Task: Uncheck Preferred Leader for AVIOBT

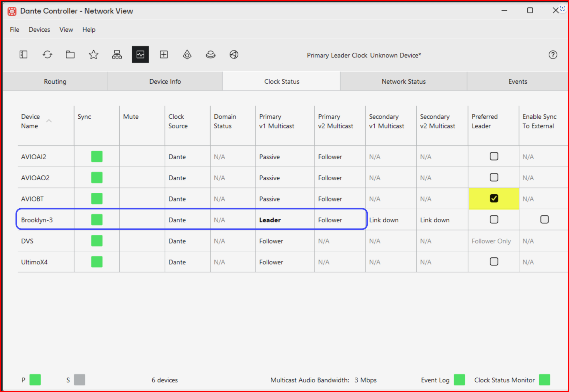Action: [494, 198]
